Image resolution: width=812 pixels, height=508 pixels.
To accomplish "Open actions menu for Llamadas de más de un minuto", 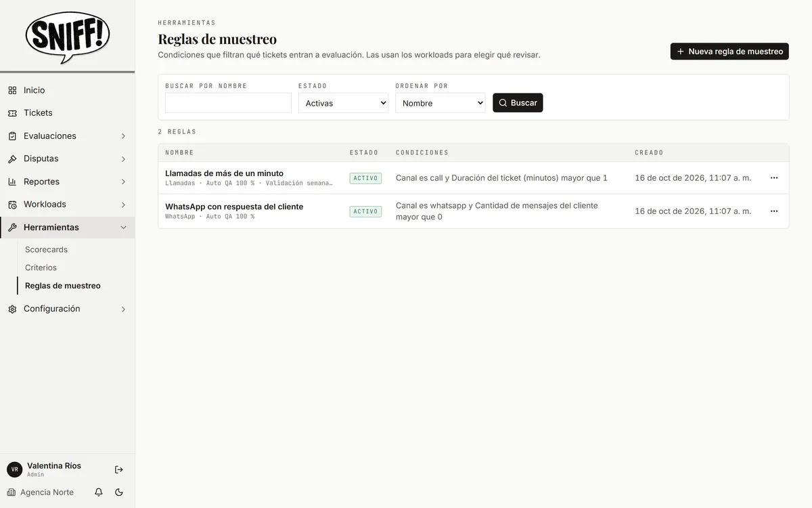I will coord(774,177).
